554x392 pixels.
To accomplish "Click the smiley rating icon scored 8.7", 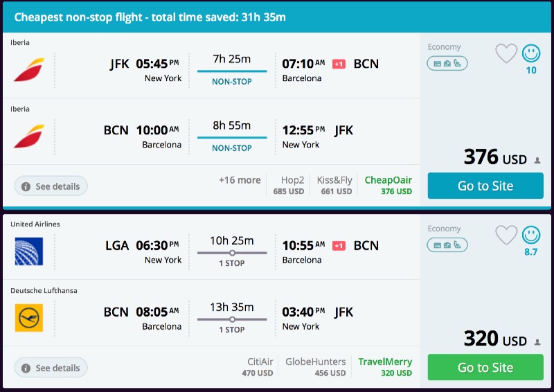I will pyautogui.click(x=531, y=235).
